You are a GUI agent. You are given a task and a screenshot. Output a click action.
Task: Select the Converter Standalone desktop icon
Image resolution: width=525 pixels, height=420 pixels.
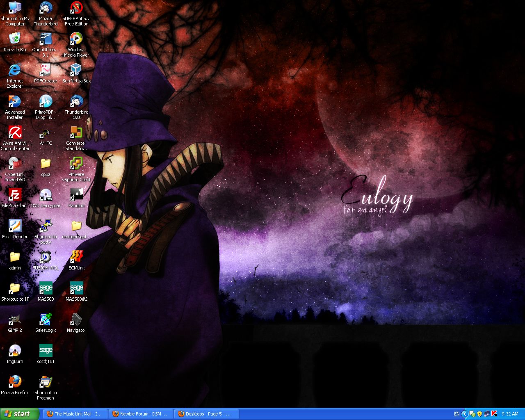click(76, 138)
